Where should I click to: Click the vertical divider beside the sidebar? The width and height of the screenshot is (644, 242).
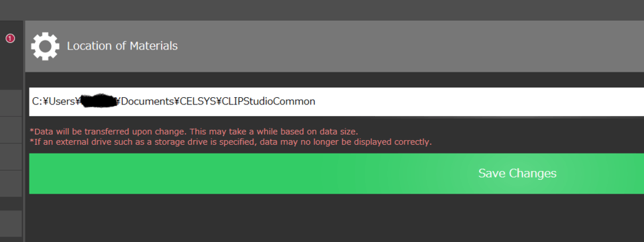[x=24, y=131]
